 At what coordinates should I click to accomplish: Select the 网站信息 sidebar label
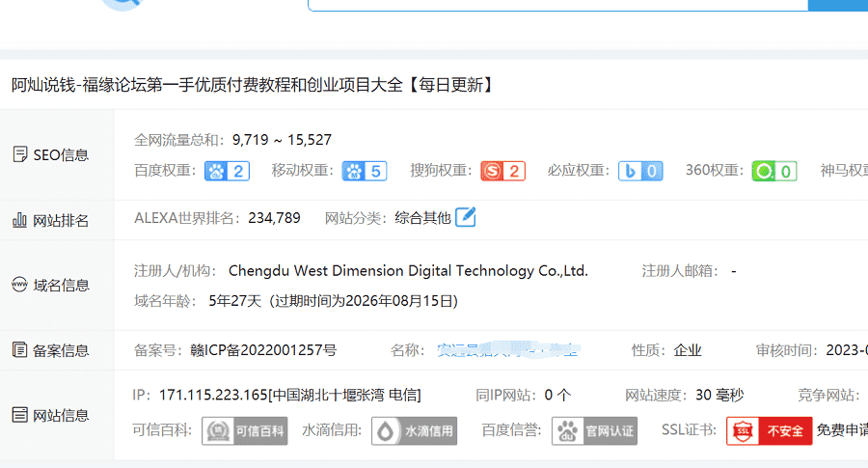pos(61,415)
